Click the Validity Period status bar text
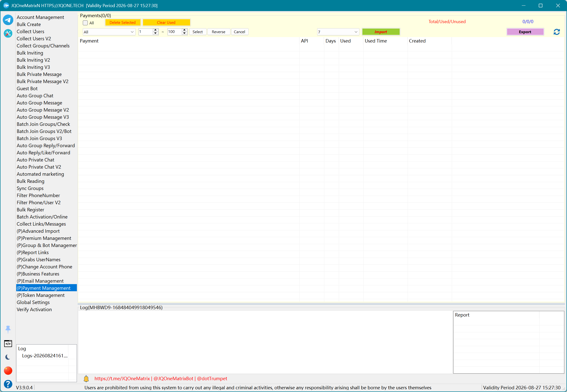The height and width of the screenshot is (392, 567). click(x=522, y=388)
